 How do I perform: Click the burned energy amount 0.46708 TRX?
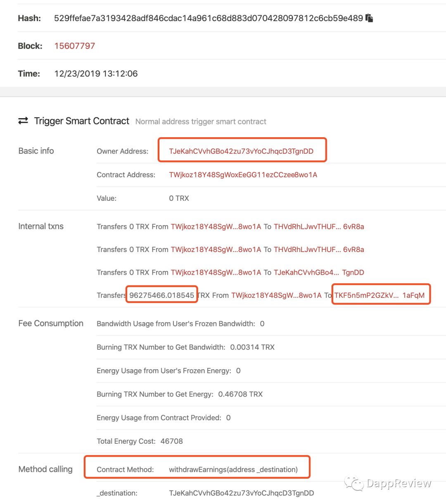pyautogui.click(x=240, y=395)
